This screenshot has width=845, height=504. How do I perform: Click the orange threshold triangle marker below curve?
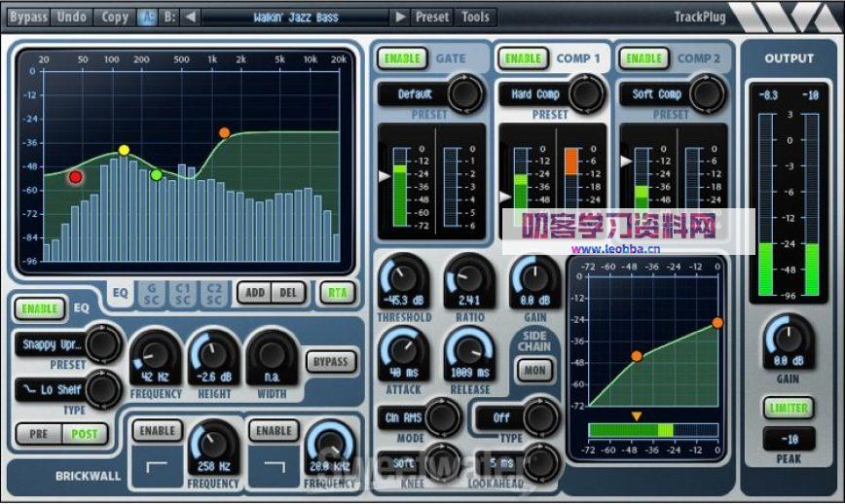[637, 416]
